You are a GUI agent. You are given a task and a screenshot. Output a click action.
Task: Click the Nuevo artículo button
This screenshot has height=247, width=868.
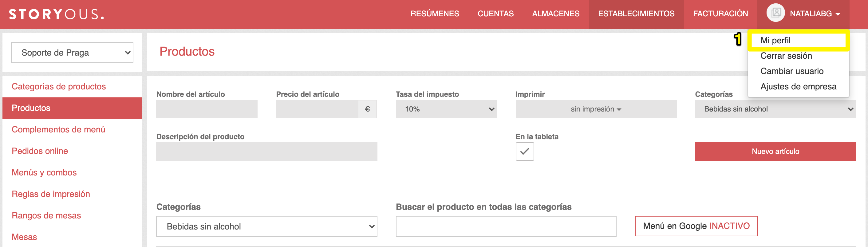click(x=775, y=151)
